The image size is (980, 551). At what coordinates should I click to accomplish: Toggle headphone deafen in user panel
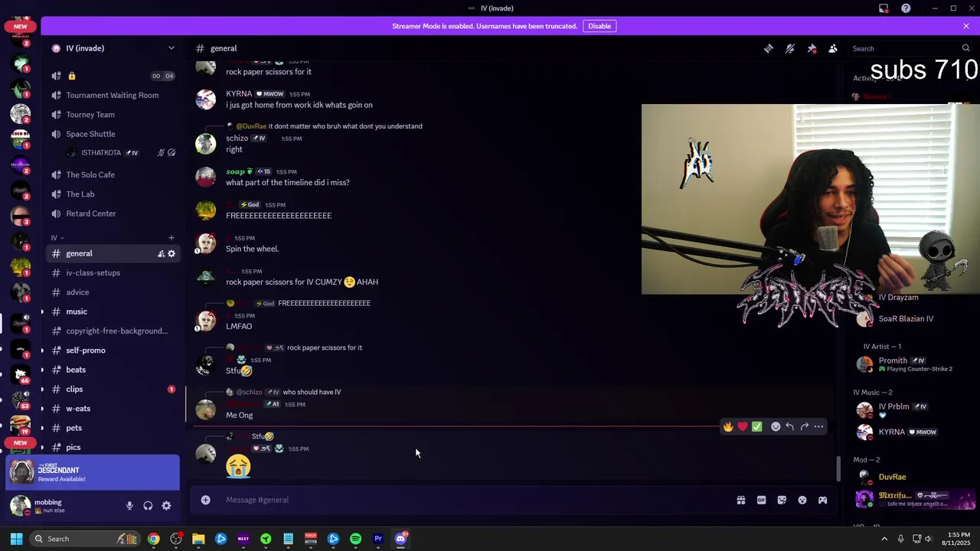click(x=148, y=506)
